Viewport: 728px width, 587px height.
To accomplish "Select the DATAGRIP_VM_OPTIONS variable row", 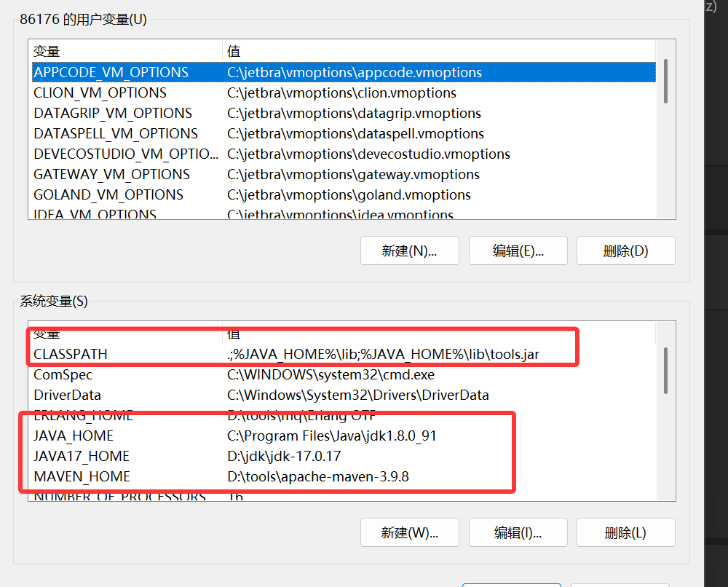I will coord(113,114).
